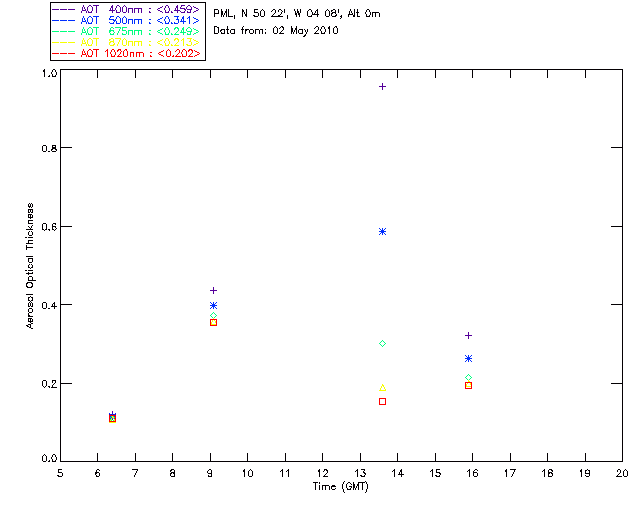Click the purple plus marker at time 15.9
The width and height of the screenshot is (640, 512).
click(x=469, y=336)
